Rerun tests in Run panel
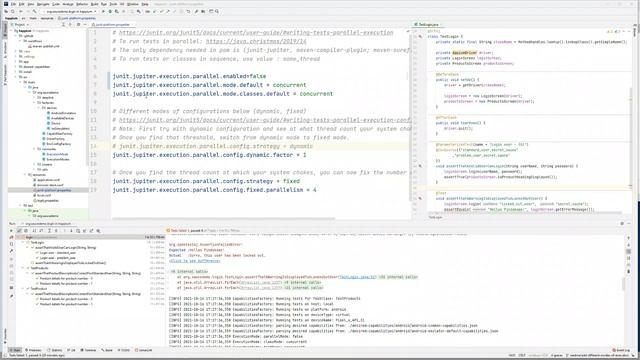The image size is (640, 360). click(x=11, y=231)
